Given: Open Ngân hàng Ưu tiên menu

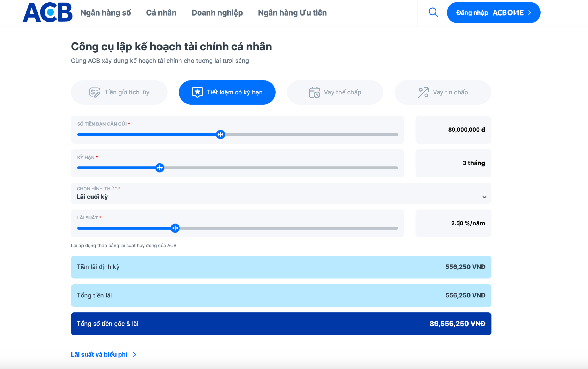Looking at the screenshot, I should pos(292,13).
